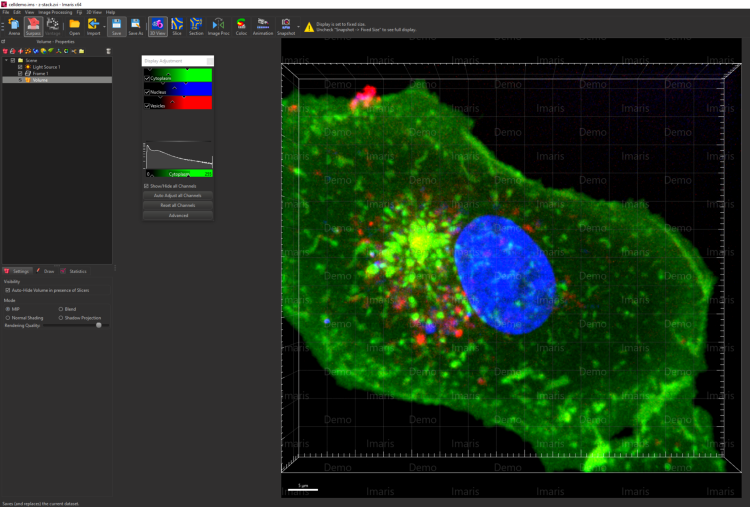Screen dimensions: 750x507
Task: Uncheck the Nucleus channel
Action: (x=148, y=91)
